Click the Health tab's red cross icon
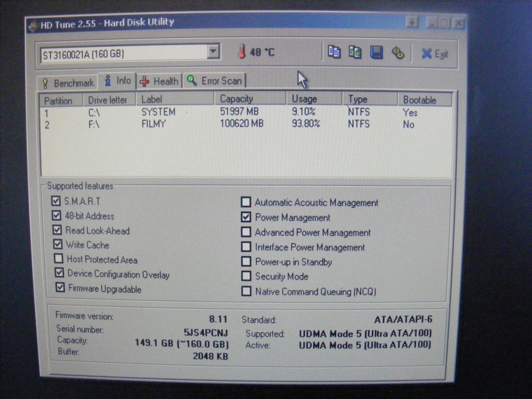 [144, 81]
